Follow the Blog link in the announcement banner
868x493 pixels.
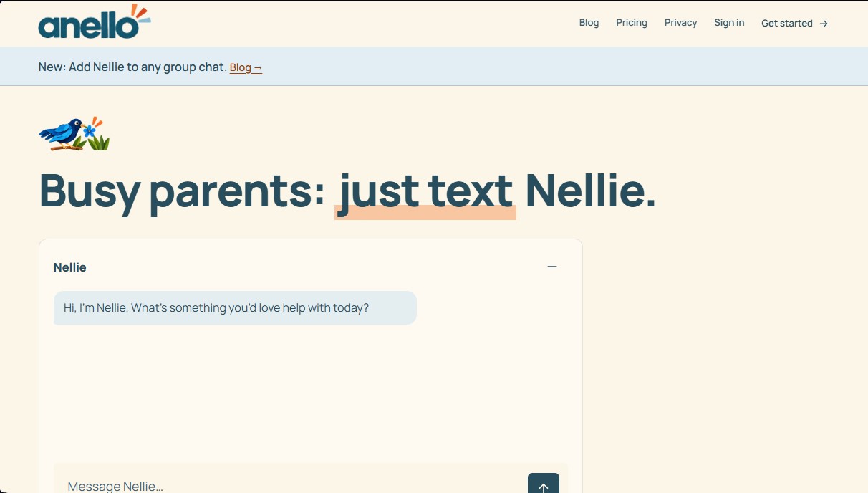tap(246, 67)
